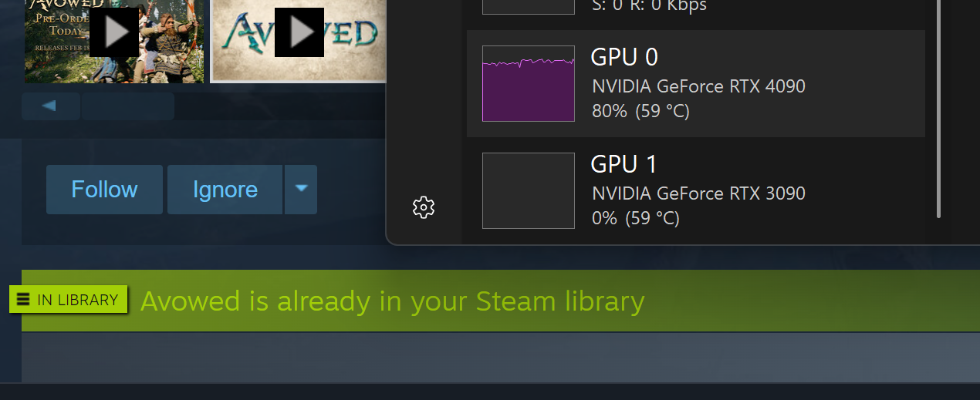This screenshot has width=980, height=400.
Task: Open Task Manager settings gear
Action: click(424, 207)
